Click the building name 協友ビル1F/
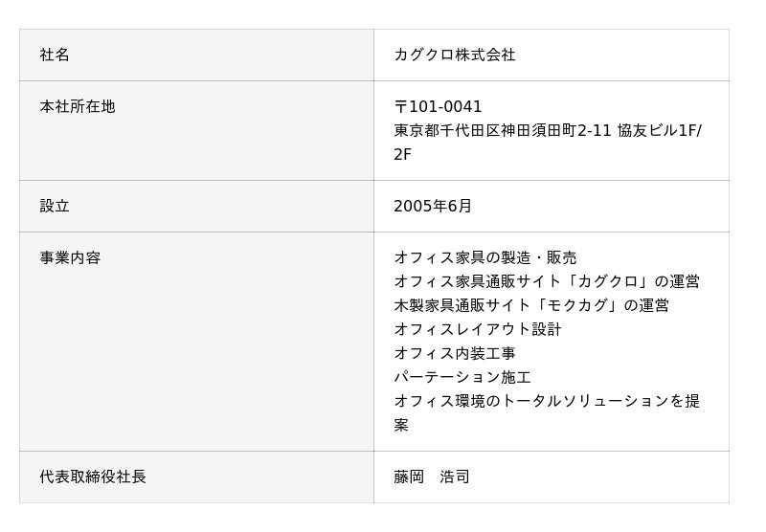Image resolution: width=766 pixels, height=532 pixels. point(660,131)
